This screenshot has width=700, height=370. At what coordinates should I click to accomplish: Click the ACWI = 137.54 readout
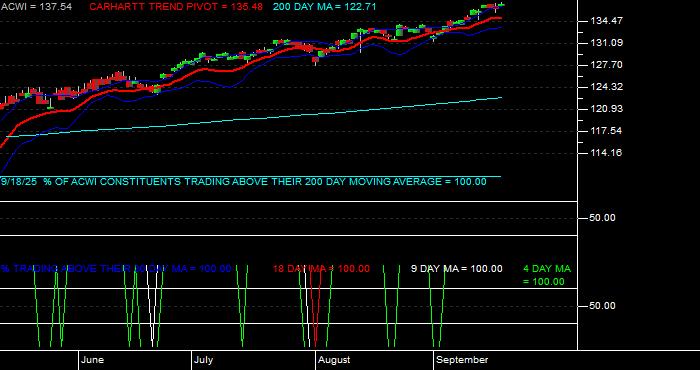click(x=36, y=7)
